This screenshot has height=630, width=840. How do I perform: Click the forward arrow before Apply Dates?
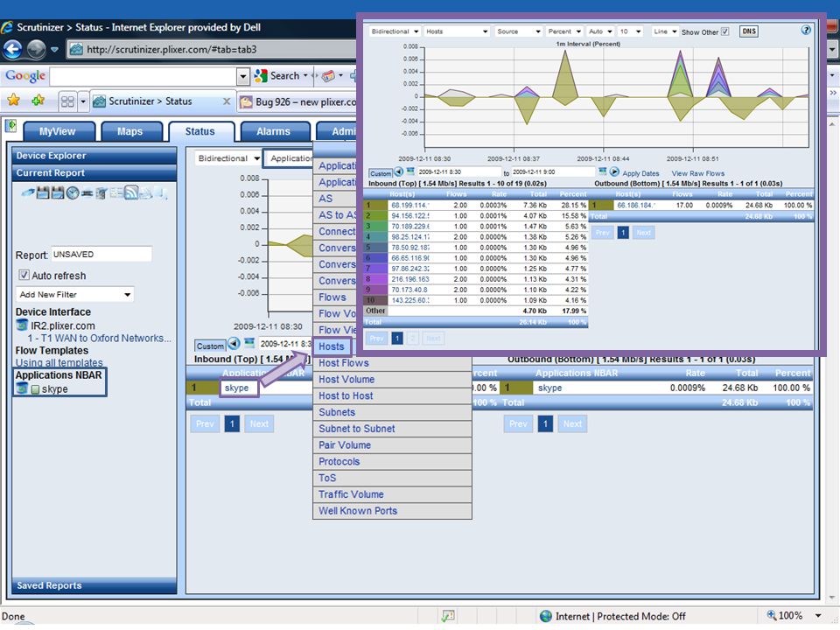point(614,172)
